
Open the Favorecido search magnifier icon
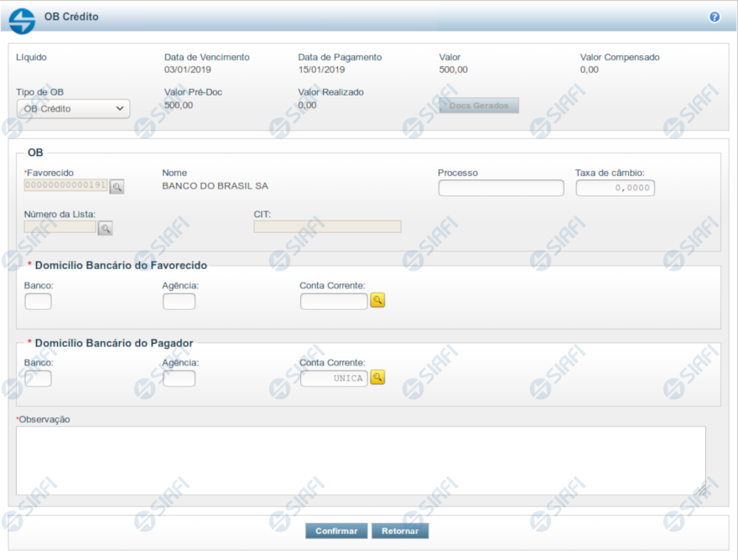point(117,187)
